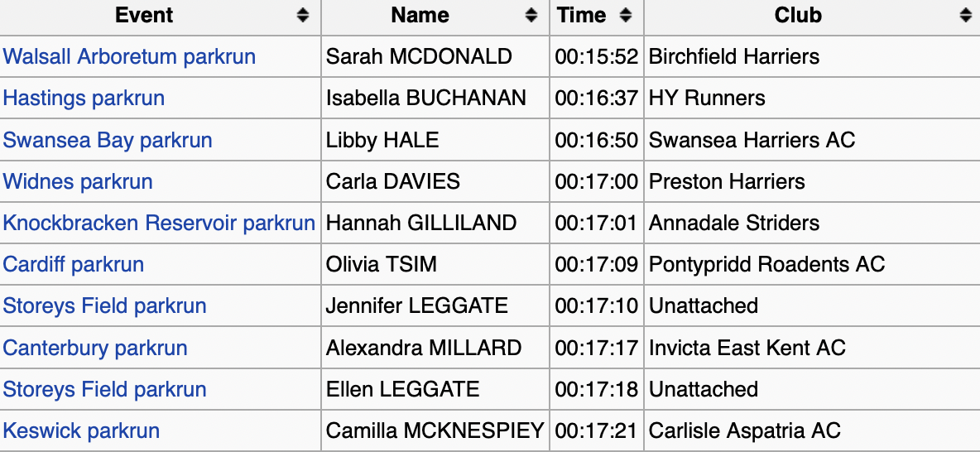Open Storeys Field parkrun for Jennifer Leggate
This screenshot has height=452, width=980.
pyautogui.click(x=104, y=306)
